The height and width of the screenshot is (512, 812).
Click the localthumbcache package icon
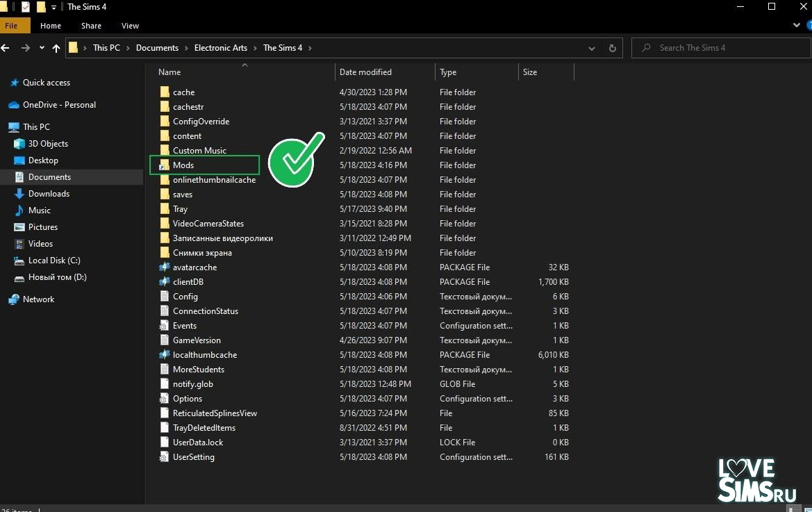(165, 354)
